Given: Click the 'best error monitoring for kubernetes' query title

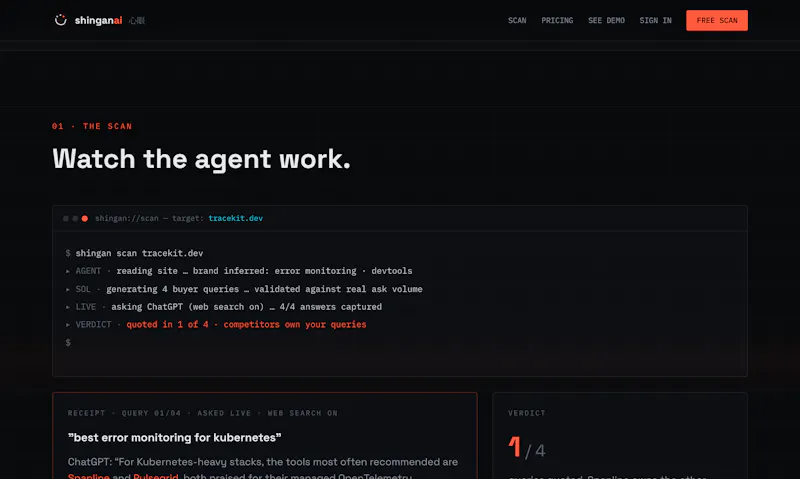Looking at the screenshot, I should (174, 438).
